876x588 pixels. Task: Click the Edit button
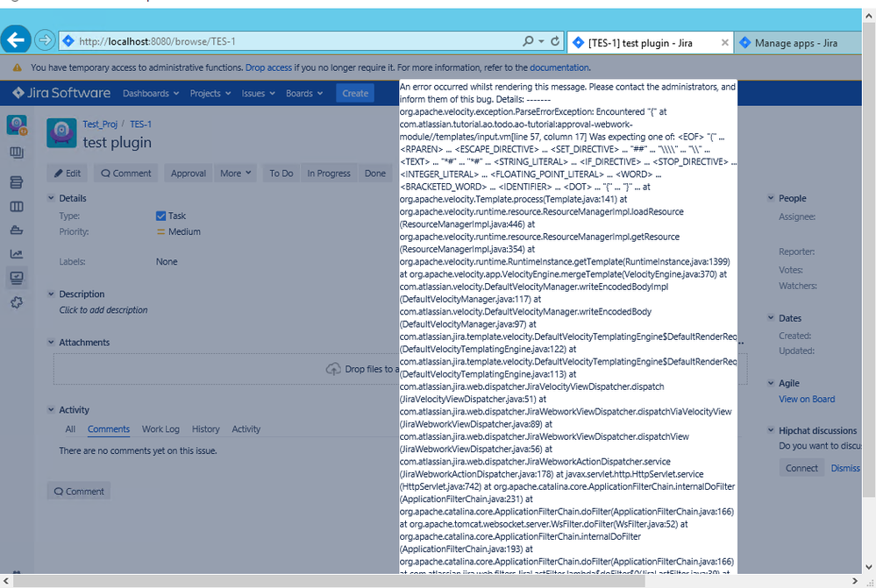click(67, 174)
